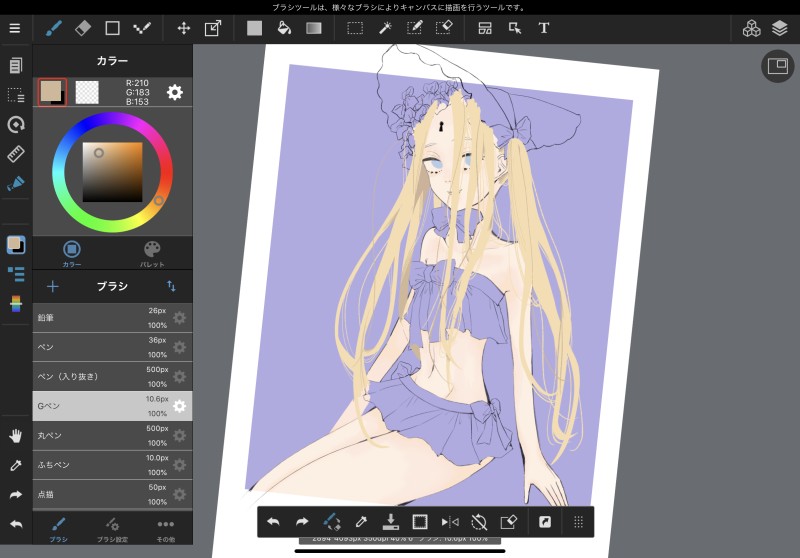Switch to the ブラシ bottom tab

pos(59,529)
